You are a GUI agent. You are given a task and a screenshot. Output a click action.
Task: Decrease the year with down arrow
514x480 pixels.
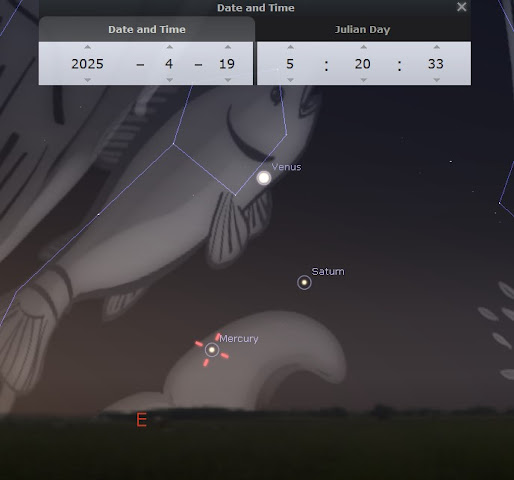point(87,80)
